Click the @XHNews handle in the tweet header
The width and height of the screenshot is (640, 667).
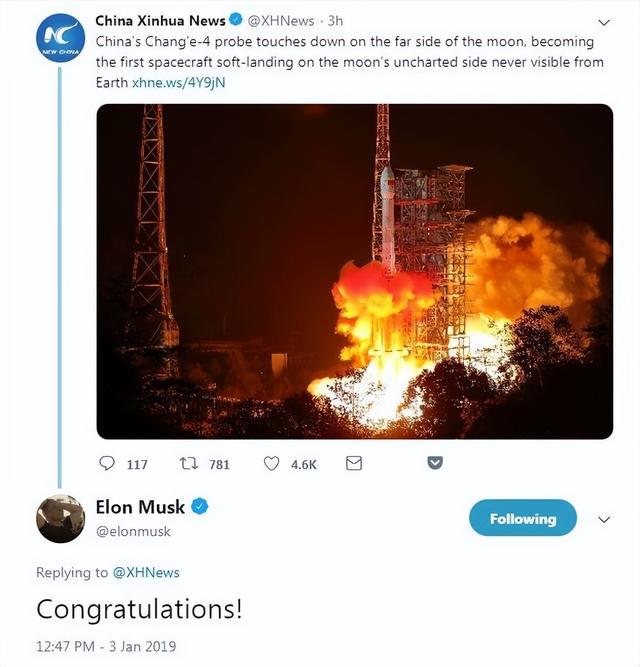tap(280, 20)
